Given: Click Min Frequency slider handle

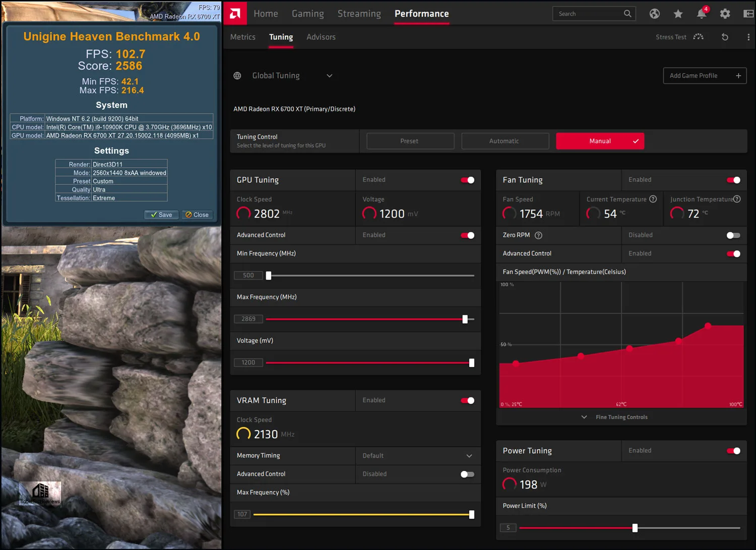Looking at the screenshot, I should coord(269,276).
